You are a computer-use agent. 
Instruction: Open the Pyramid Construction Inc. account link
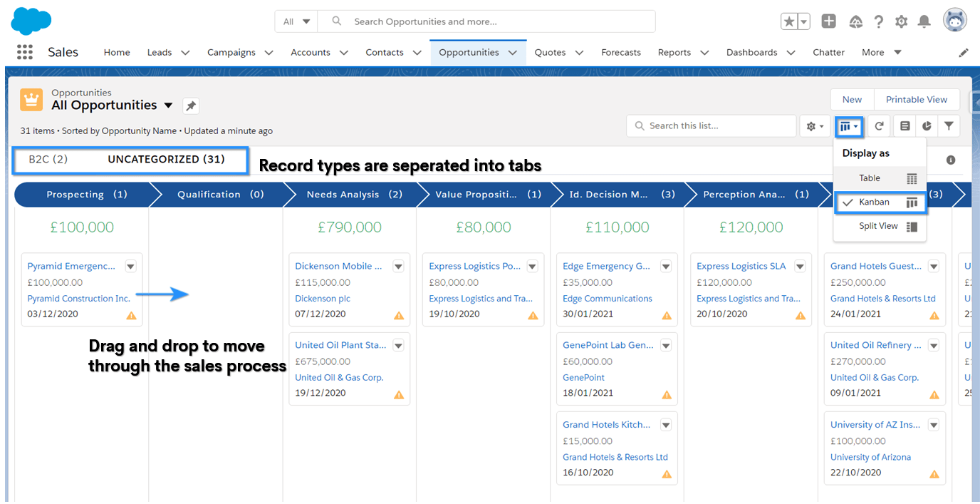pos(79,299)
